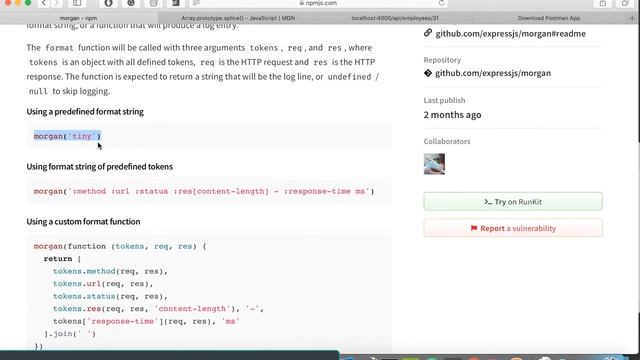Screen dimensions: 640x360
Task: Click tokens.url(req, res) code line
Action: pyautogui.click(x=103, y=284)
